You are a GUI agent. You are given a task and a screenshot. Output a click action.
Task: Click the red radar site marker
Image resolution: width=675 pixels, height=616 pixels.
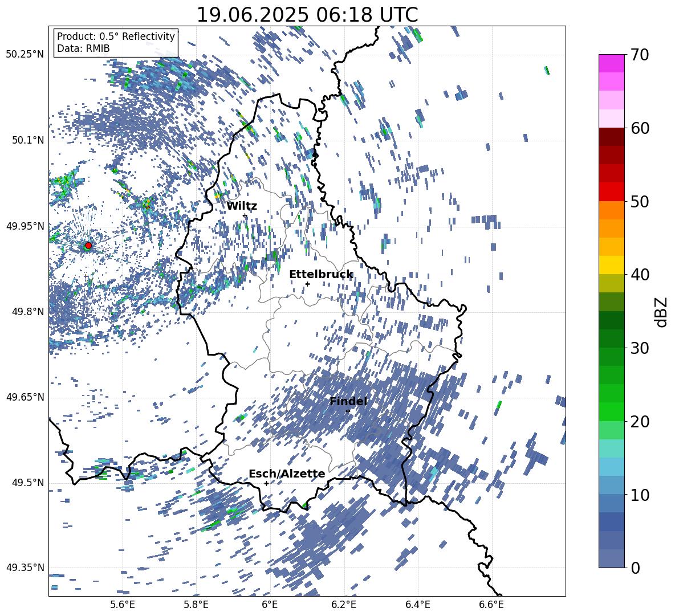pos(88,246)
